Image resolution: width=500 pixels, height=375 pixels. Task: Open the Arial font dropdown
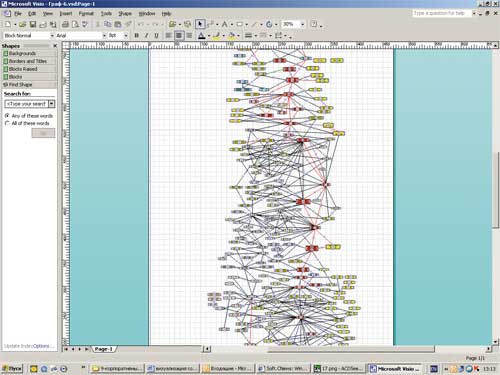tap(104, 35)
